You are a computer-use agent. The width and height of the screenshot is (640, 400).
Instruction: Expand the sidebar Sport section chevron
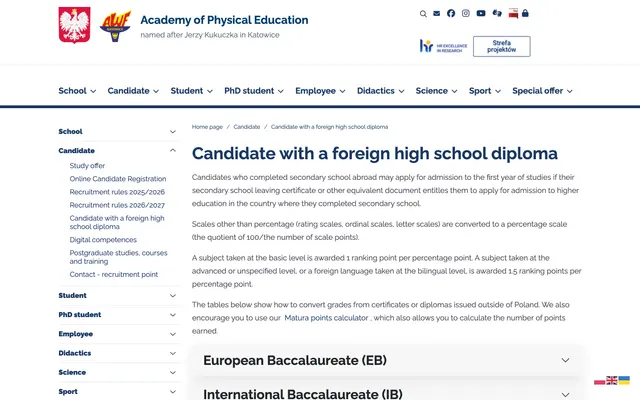click(x=173, y=391)
